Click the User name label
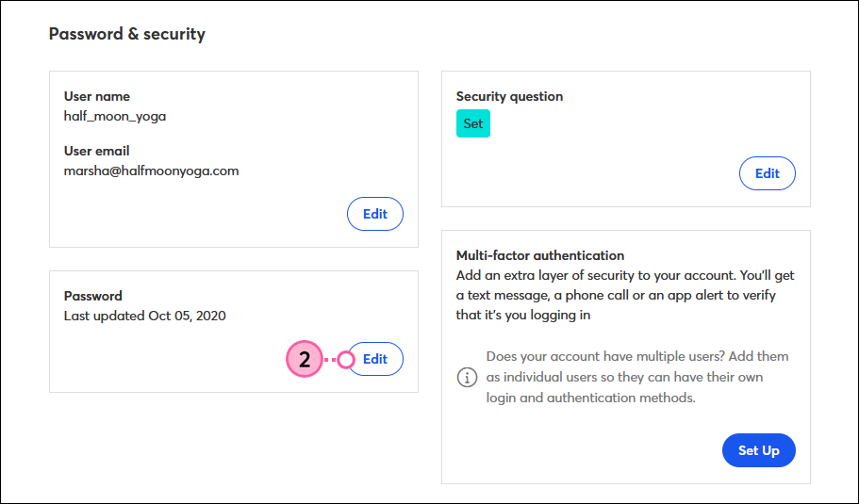The width and height of the screenshot is (859, 504). coord(97,96)
